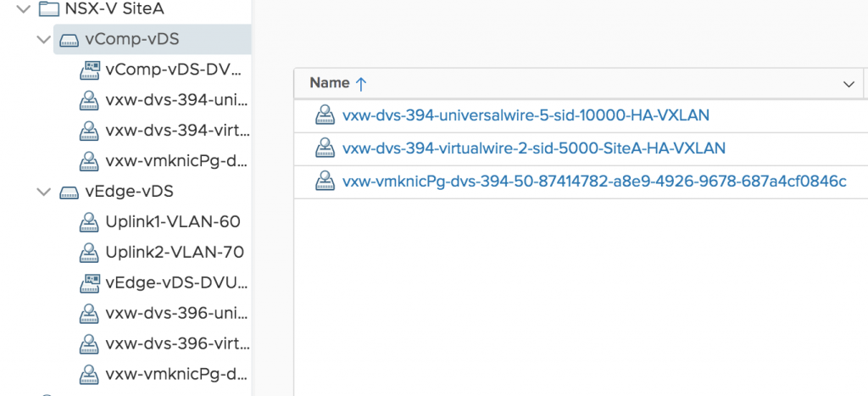Select vxw-dvs-394-virt... under vComp-vDS
Image resolution: width=868 pixels, height=396 pixels.
point(177,131)
